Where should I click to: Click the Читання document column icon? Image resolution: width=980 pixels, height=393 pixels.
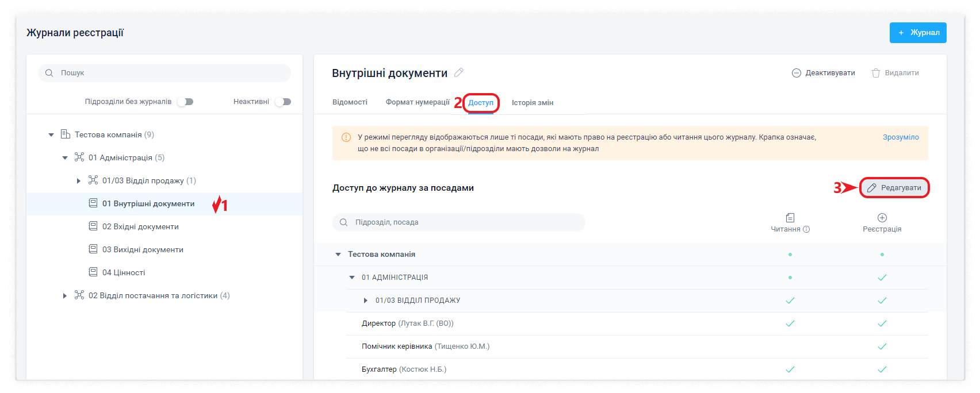(x=790, y=218)
